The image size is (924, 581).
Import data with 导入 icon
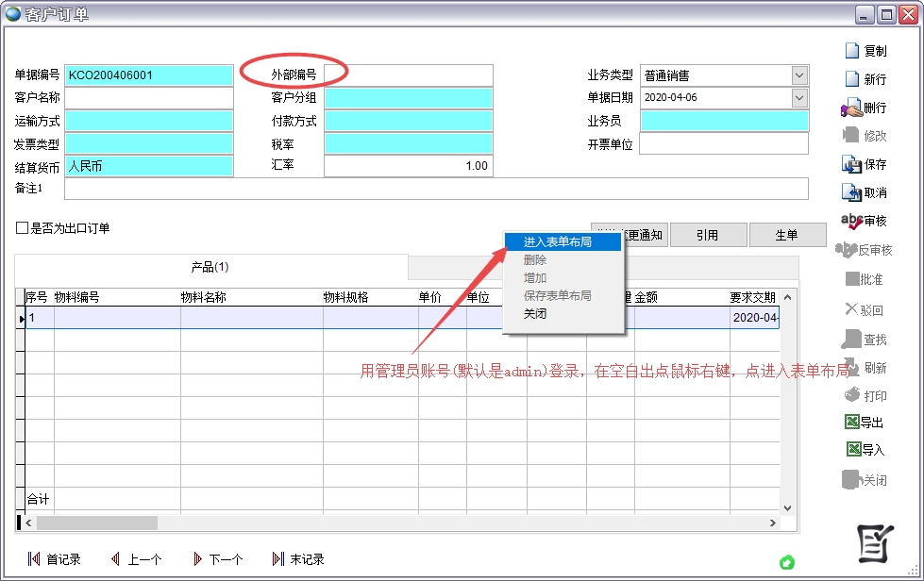[851, 450]
